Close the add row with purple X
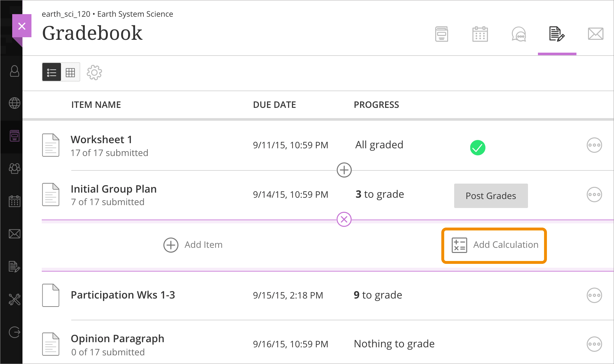 (x=344, y=220)
